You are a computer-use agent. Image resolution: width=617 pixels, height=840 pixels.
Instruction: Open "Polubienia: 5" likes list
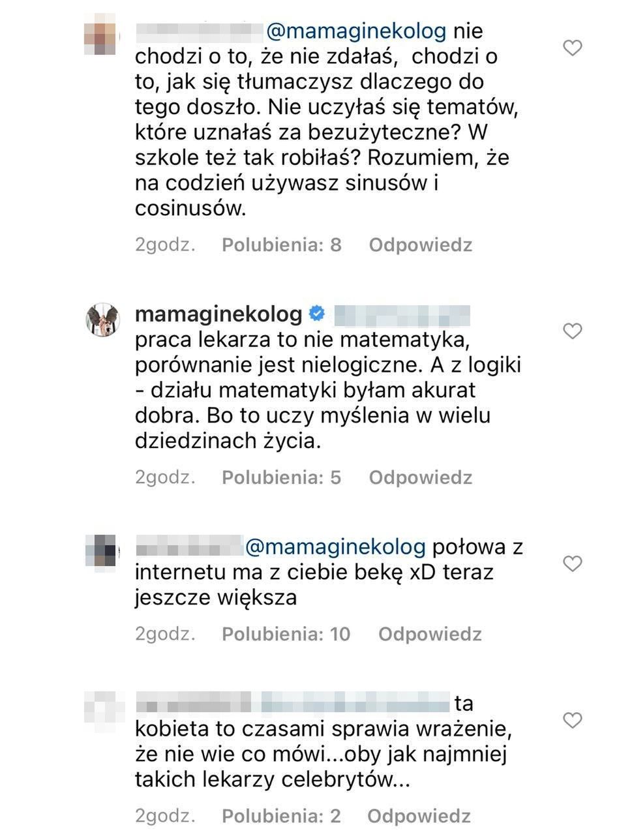(282, 477)
